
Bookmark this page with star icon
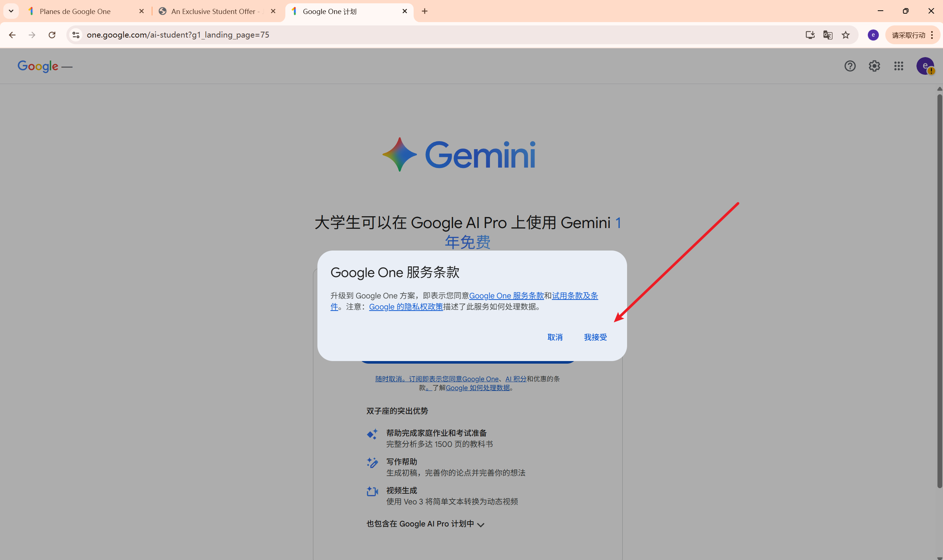[846, 35]
